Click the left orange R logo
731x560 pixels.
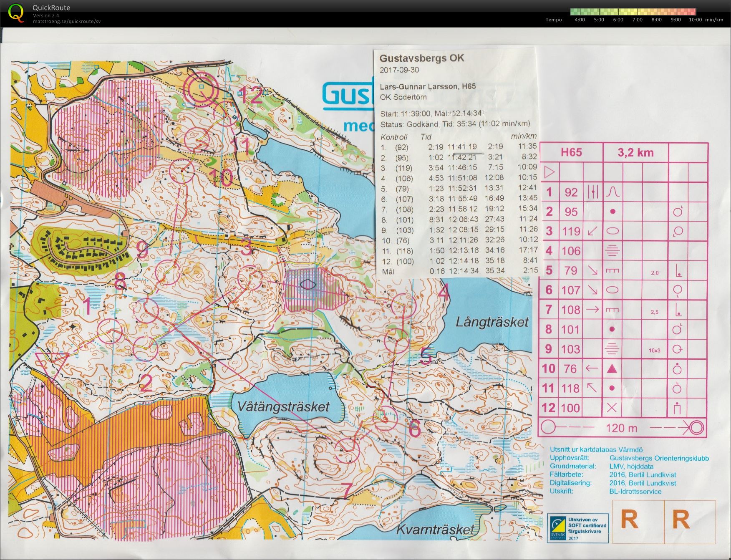[629, 519]
